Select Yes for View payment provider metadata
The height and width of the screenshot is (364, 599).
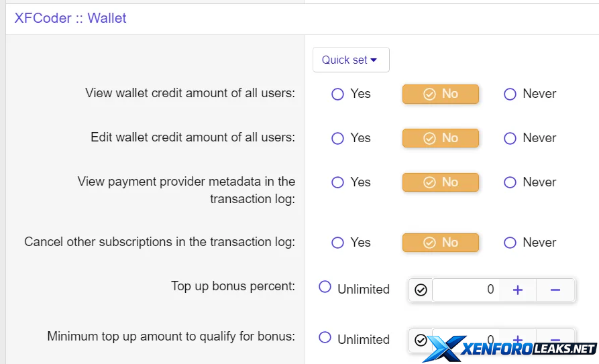click(x=338, y=182)
